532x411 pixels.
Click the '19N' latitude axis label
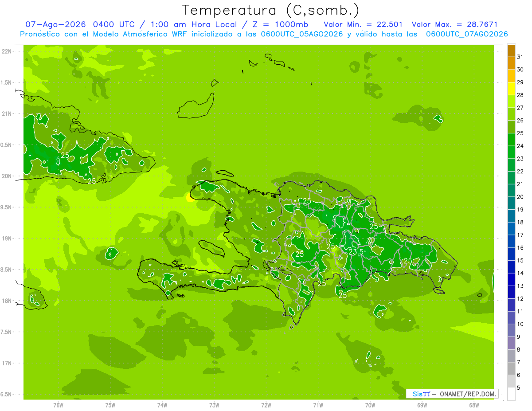pos(7,239)
